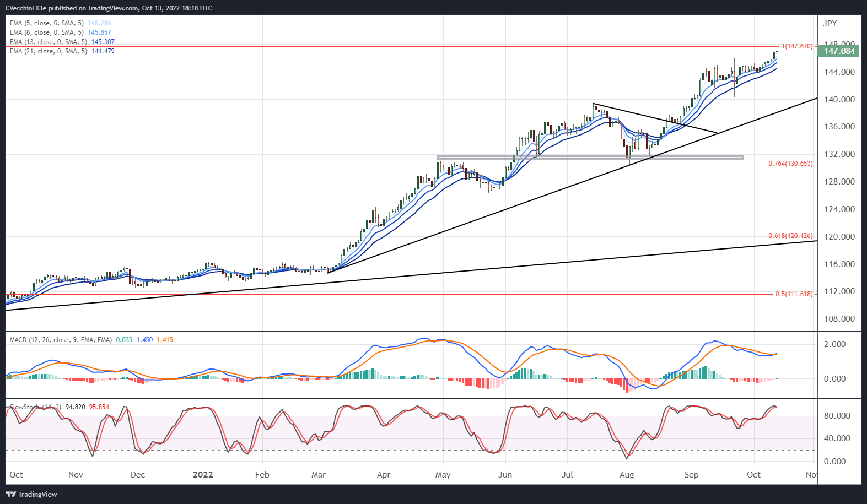Screen dimensions: 867x504
Task: Click the SlowStoch indicator legend label
Action: tap(36, 407)
